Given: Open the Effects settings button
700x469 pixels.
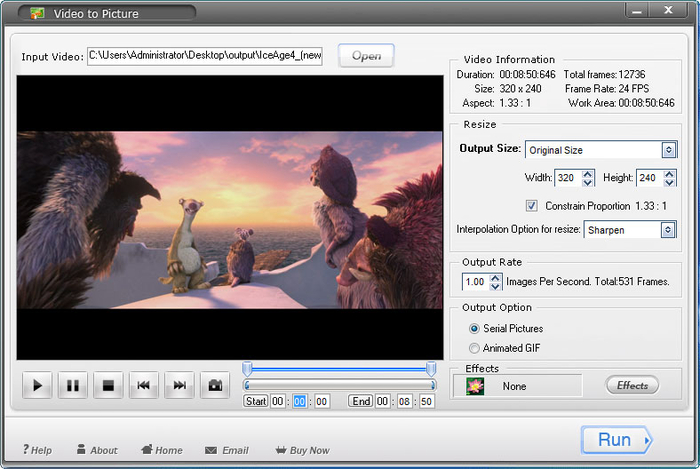Looking at the screenshot, I should click(632, 385).
